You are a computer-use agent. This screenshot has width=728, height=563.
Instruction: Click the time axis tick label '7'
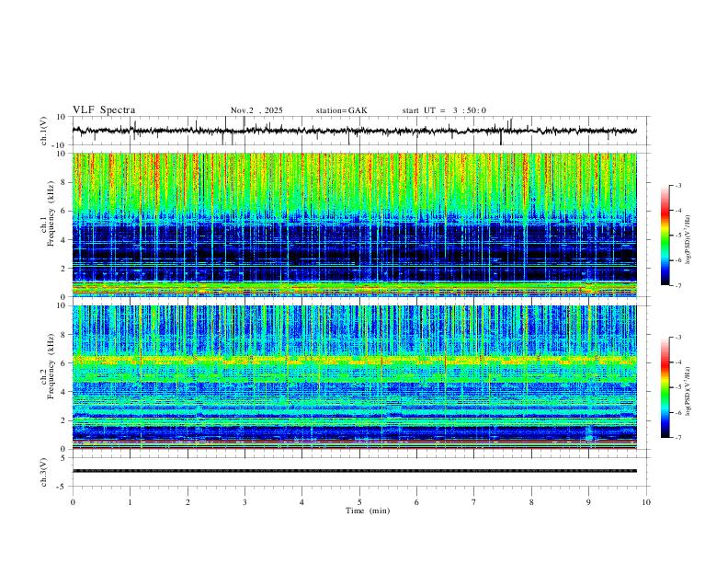pos(474,502)
